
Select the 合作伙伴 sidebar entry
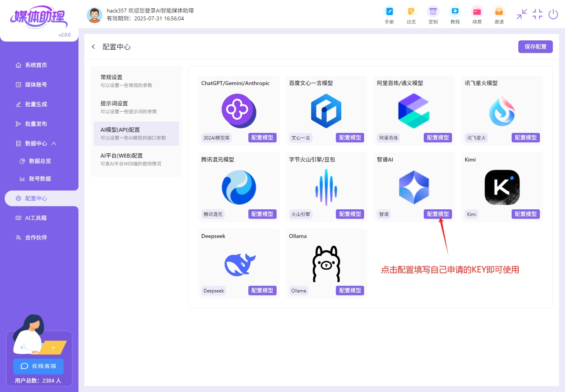tap(35, 237)
